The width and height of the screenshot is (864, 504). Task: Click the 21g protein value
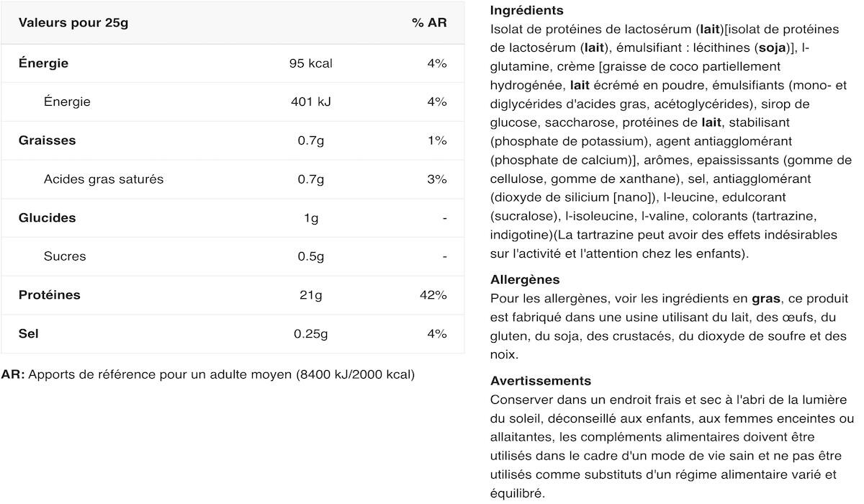[310, 295]
